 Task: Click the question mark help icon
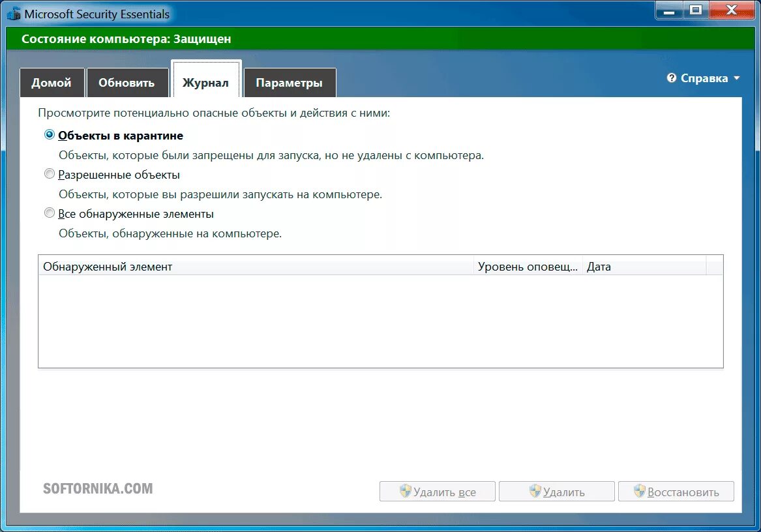click(x=672, y=78)
